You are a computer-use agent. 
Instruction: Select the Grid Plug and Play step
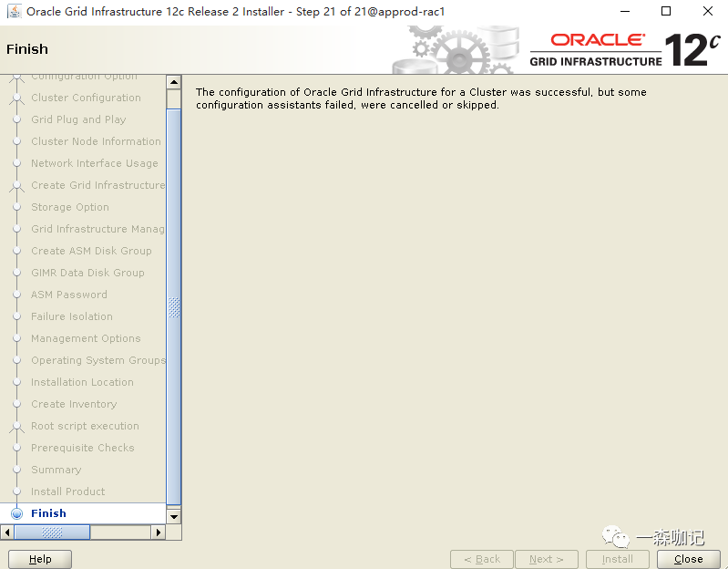click(x=78, y=119)
